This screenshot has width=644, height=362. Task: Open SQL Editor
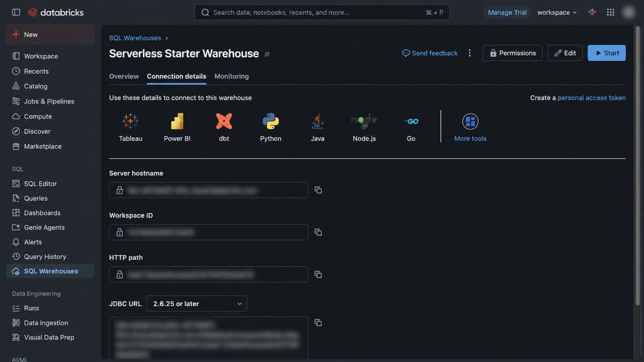point(50,184)
